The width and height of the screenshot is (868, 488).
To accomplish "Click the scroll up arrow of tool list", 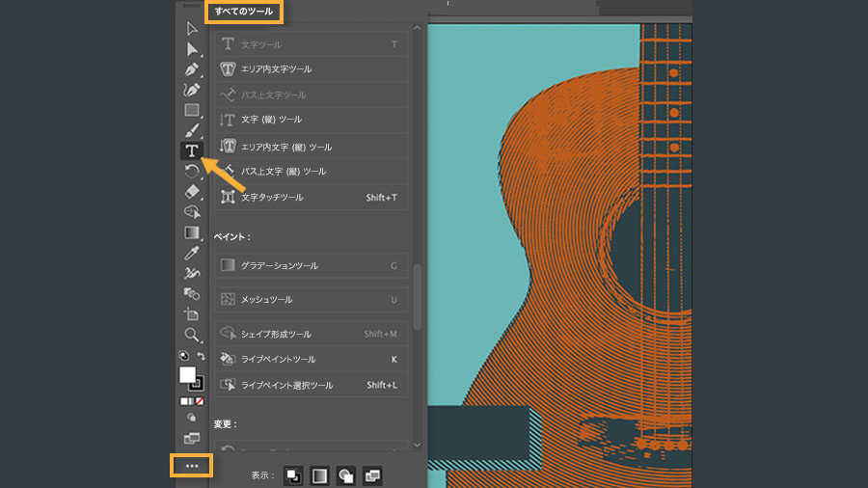I will [417, 28].
